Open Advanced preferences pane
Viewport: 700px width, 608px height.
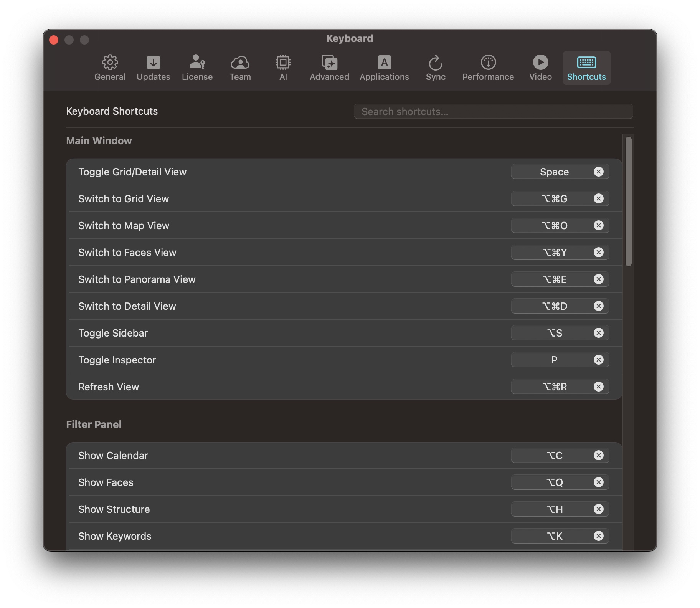pyautogui.click(x=329, y=68)
